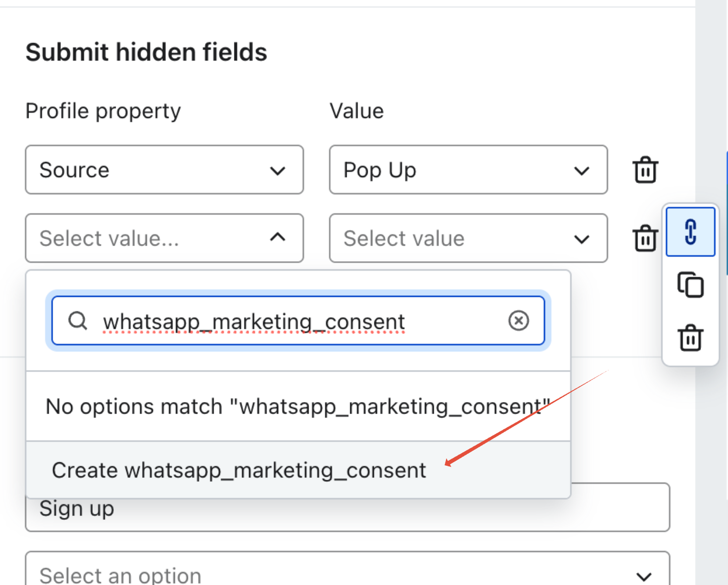This screenshot has height=585, width=728.
Task: Clear the property search text
Action: click(x=519, y=320)
